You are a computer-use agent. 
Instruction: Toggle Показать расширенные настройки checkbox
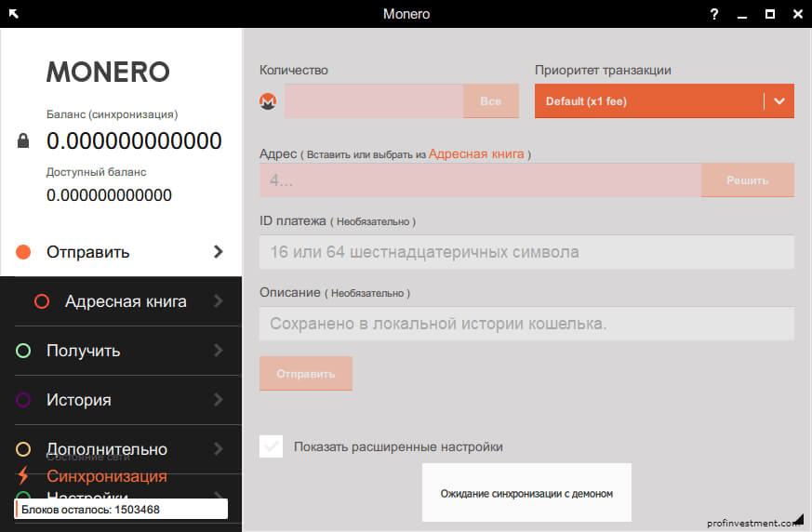[x=271, y=446]
